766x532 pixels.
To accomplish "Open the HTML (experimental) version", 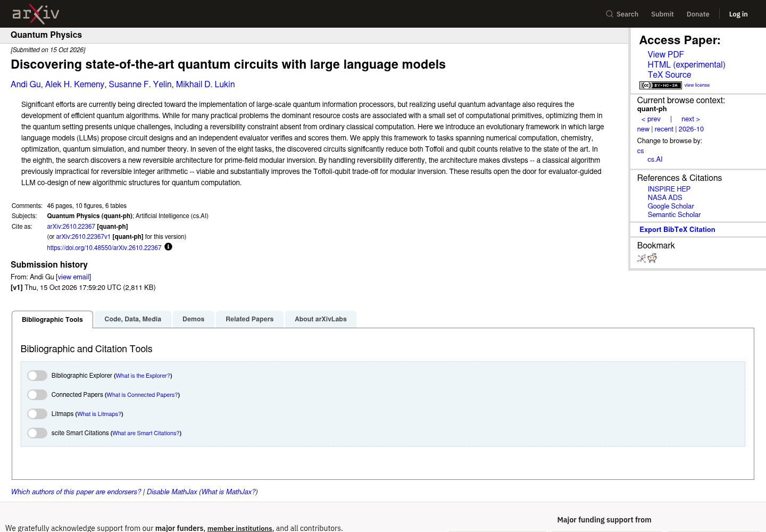I will tap(686, 65).
